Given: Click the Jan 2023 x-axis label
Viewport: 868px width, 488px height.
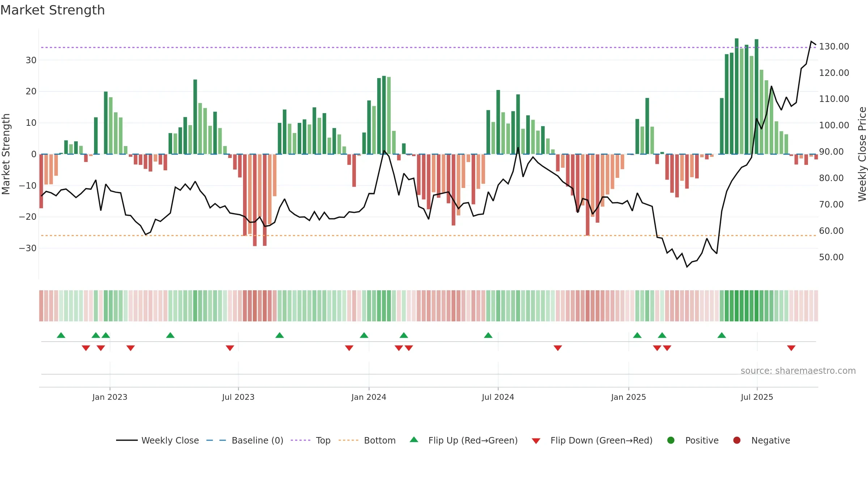Looking at the screenshot, I should tap(110, 397).
